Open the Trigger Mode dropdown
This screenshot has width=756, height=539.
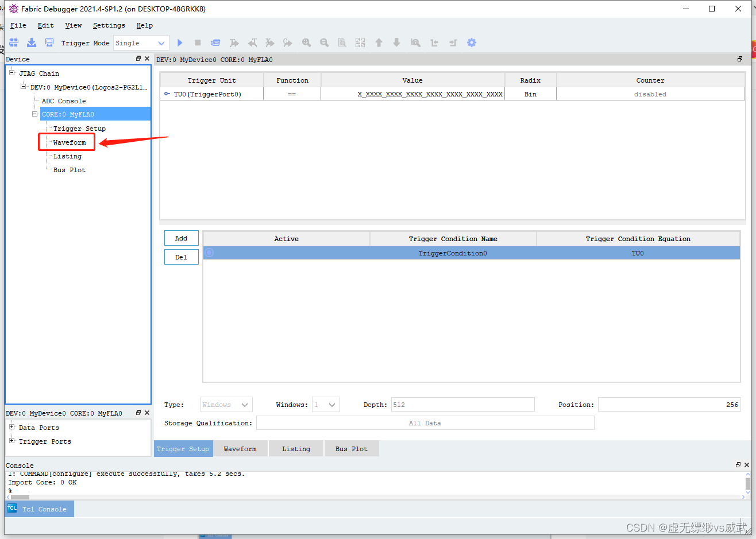point(161,42)
